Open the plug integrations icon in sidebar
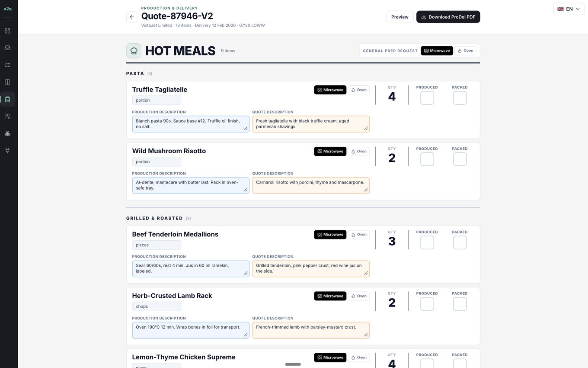Screen dimensions: 588x368 click(7, 151)
